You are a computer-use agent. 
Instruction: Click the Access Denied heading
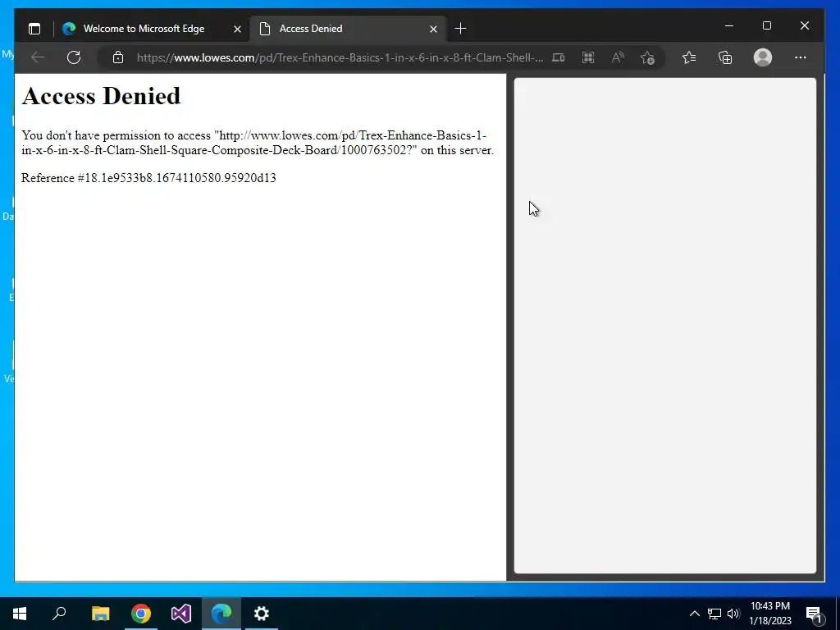click(x=101, y=96)
